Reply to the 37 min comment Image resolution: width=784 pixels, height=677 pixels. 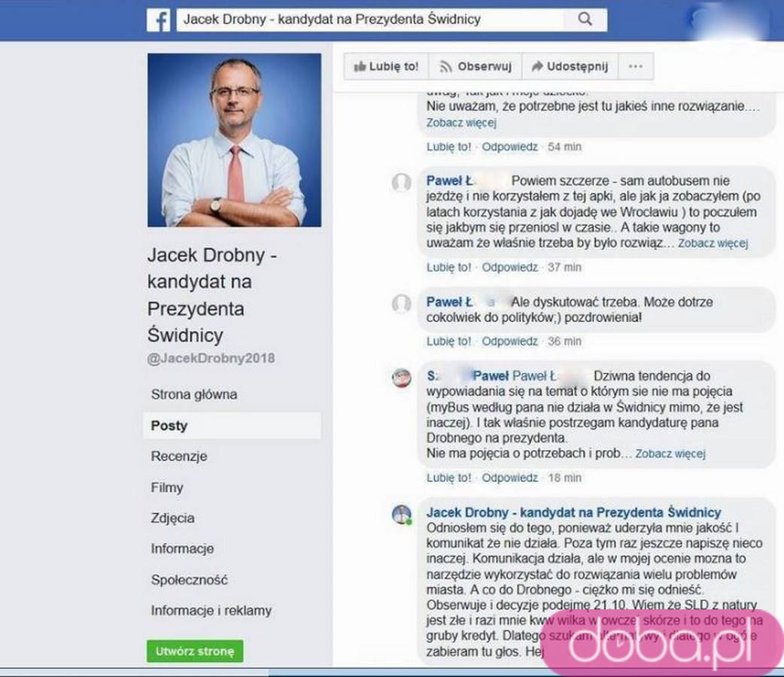pos(509,268)
